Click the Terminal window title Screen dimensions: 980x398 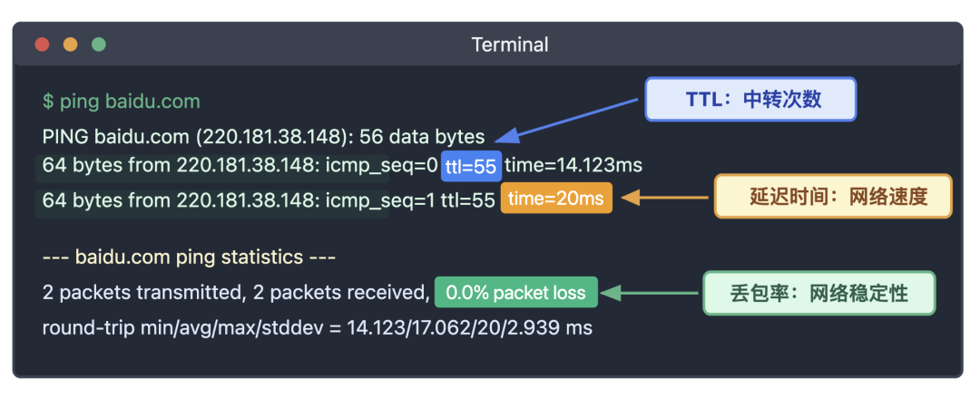pyautogui.click(x=510, y=44)
